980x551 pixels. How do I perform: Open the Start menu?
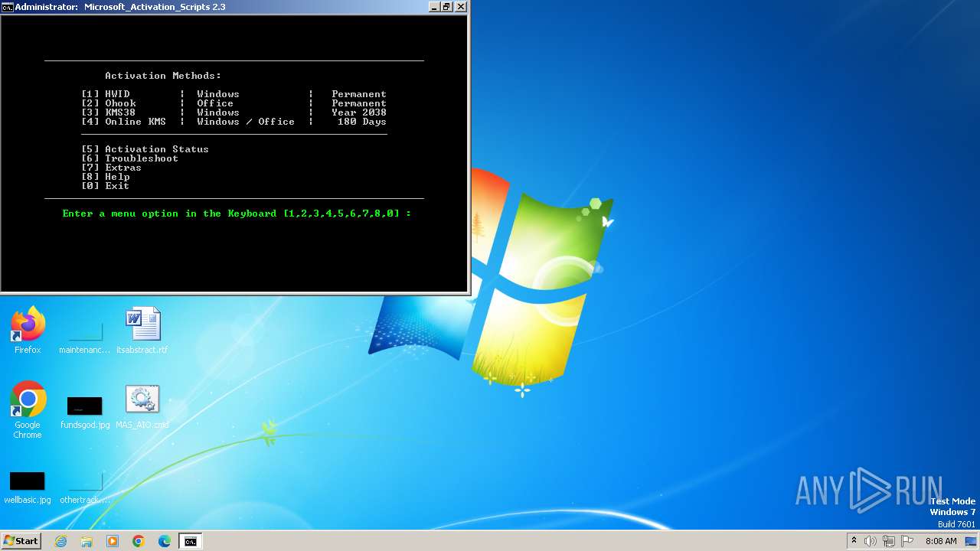pos(21,540)
